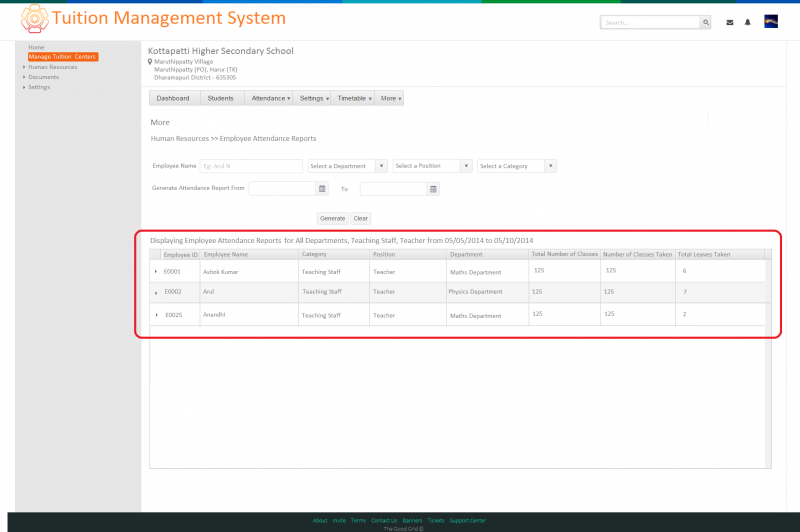Viewport: 800px width, 532px height.
Task: Open the Dashboard tab
Action: click(173, 98)
